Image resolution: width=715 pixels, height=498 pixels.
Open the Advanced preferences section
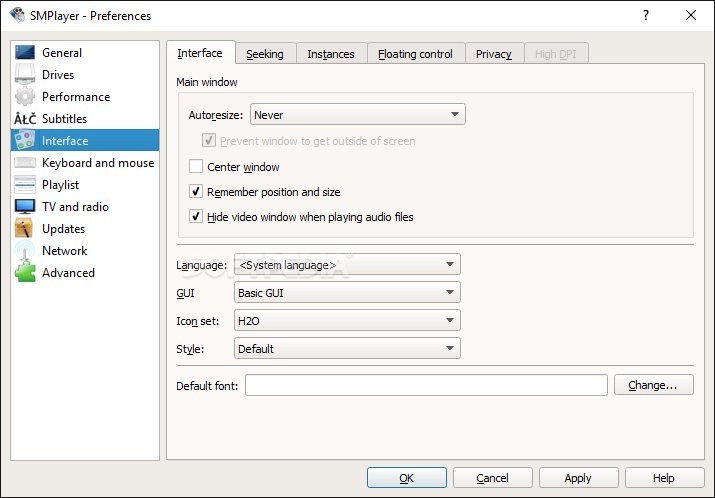pyautogui.click(x=85, y=272)
